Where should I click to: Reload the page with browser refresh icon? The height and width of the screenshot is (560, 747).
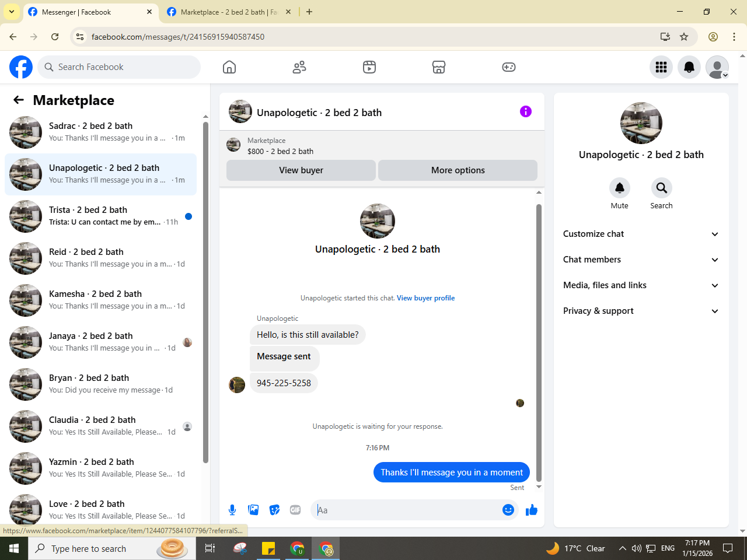click(x=55, y=37)
